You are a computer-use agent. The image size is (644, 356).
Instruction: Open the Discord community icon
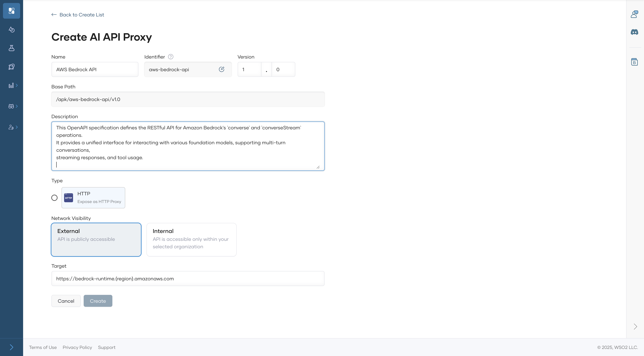[634, 32]
